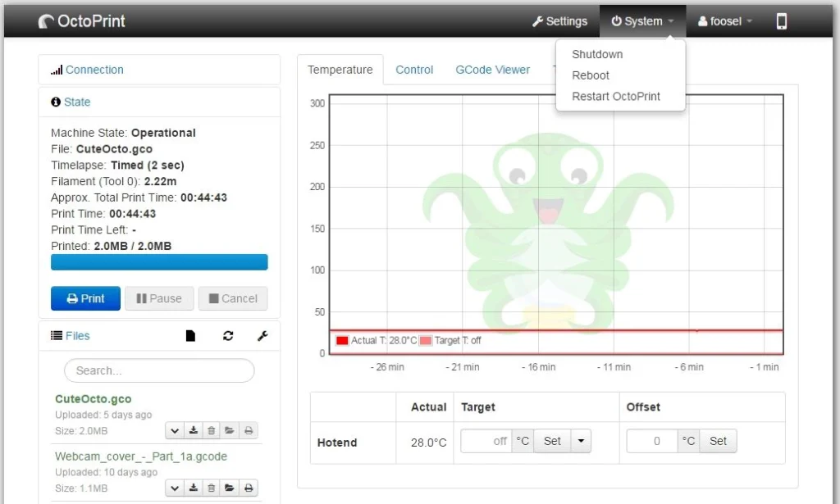The width and height of the screenshot is (840, 504).
Task: Click the mobile phone icon in the navbar
Action: 782,20
